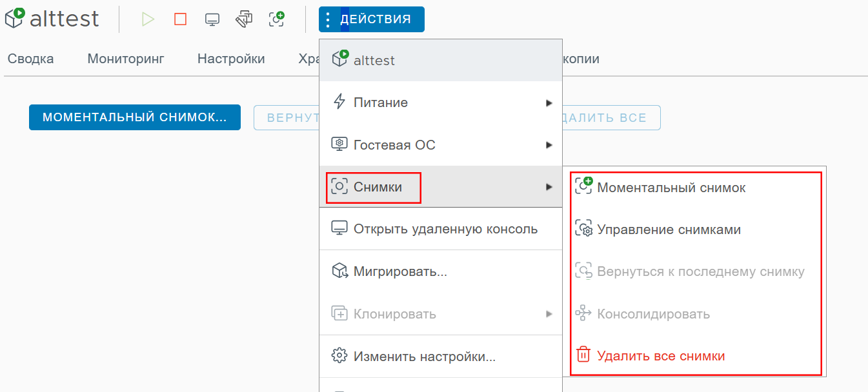This screenshot has height=392, width=868.
Task: Click the monitor icon beside Открыть удаленную консоль
Action: pyautogui.click(x=339, y=228)
